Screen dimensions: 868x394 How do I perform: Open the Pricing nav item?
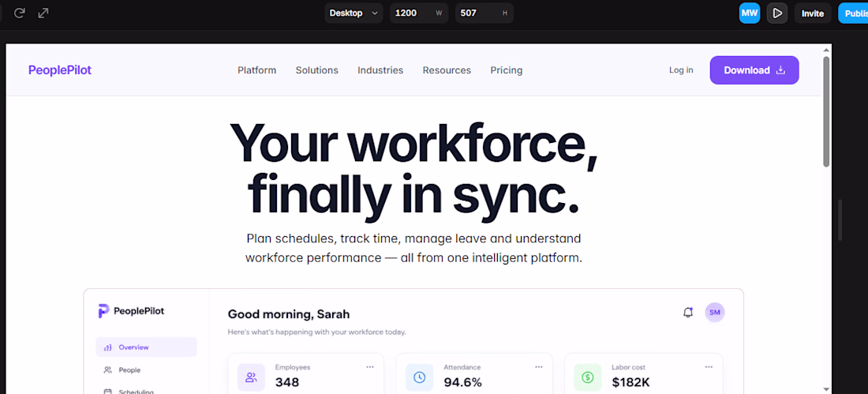[x=507, y=70]
